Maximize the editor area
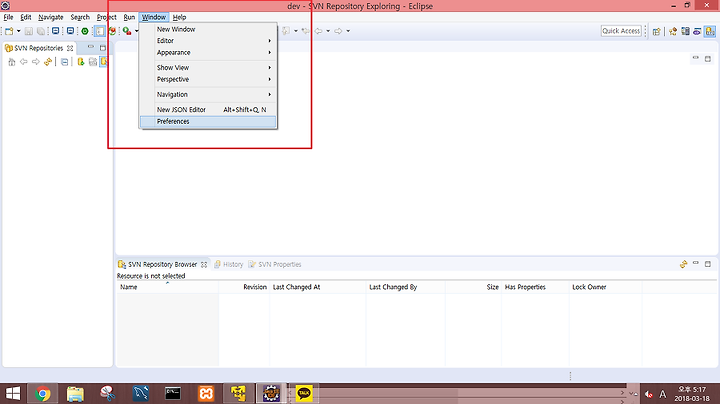 pyautogui.click(x=708, y=59)
